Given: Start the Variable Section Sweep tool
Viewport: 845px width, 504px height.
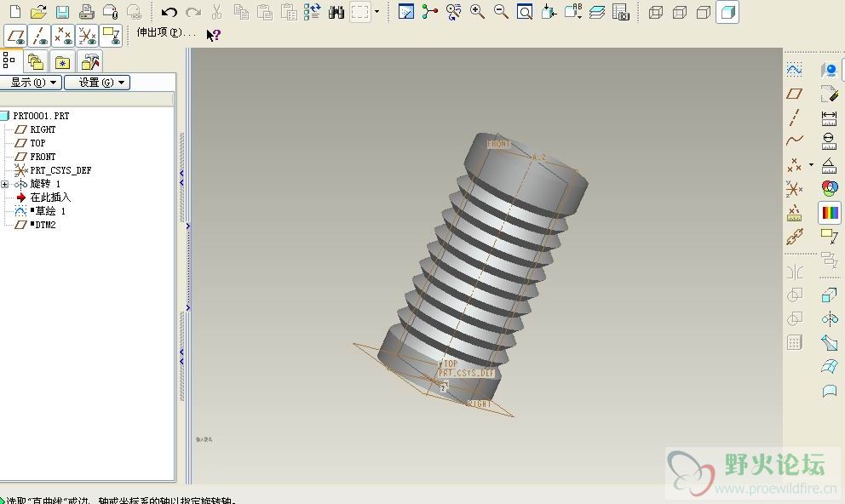Looking at the screenshot, I should tap(830, 342).
